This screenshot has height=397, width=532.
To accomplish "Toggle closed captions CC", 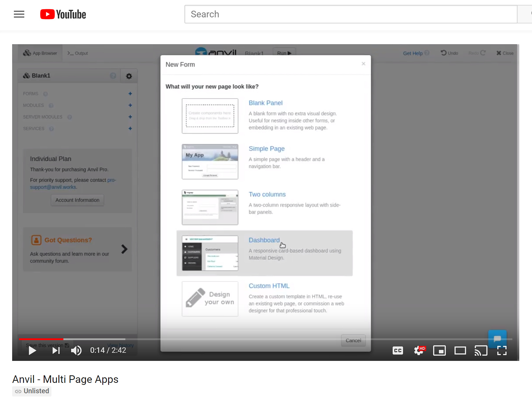I will point(398,350).
